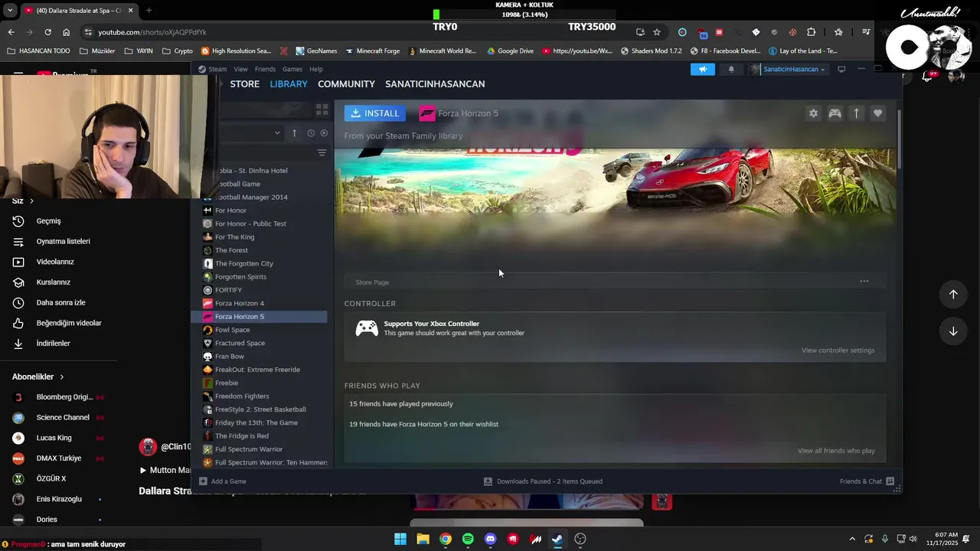This screenshot has width=980, height=551.
Task: Open the SANATICINHASANCAN profile tab
Action: point(435,84)
